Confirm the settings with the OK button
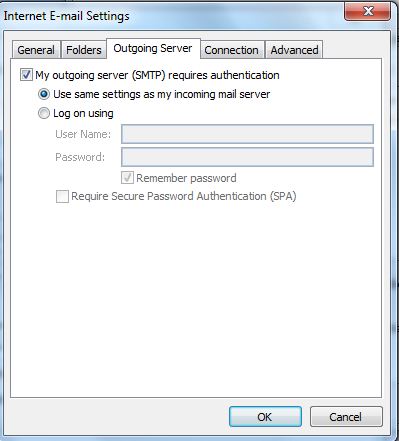399x441 pixels. click(x=265, y=417)
